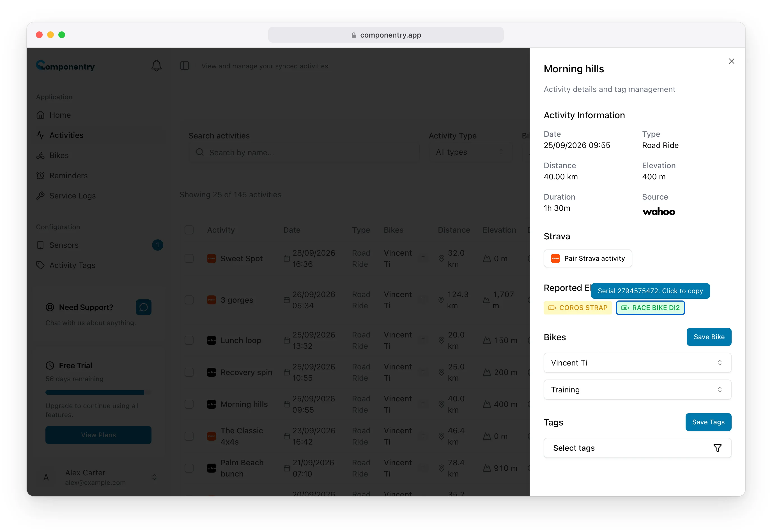Open Activity Tags in sidebar

99,265
